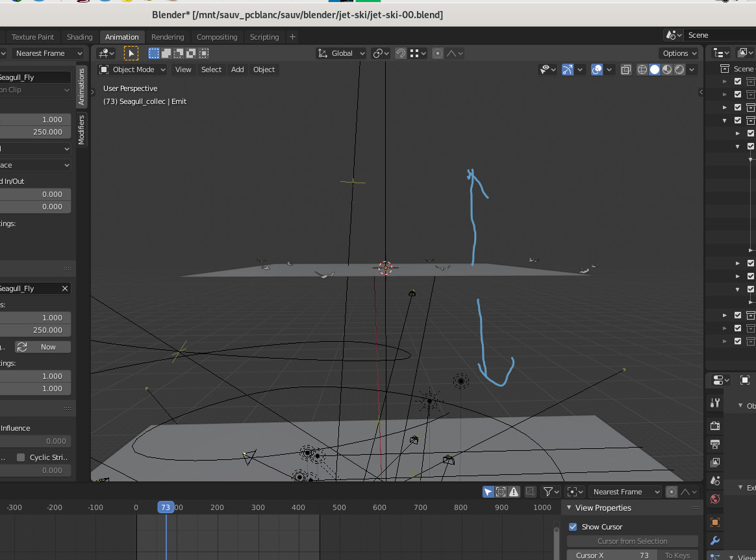Screen dimensions: 756x560
Task: Add a new workspace with plus button
Action: 292,37
